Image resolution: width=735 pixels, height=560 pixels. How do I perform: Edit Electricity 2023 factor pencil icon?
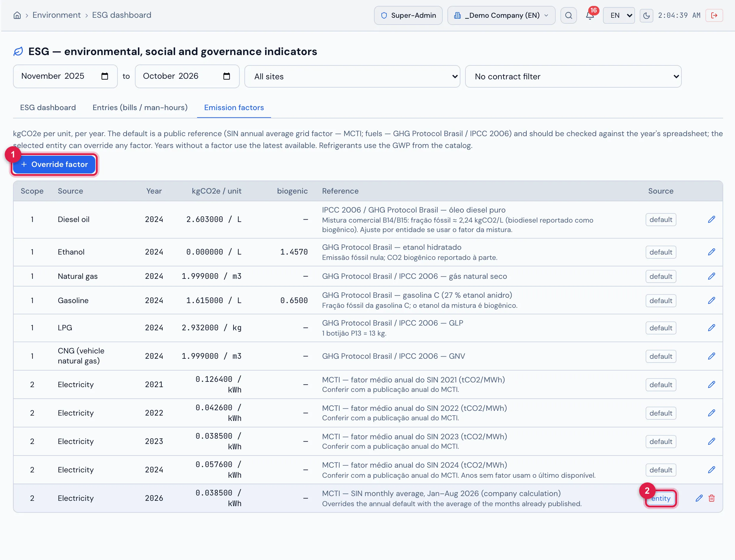click(x=711, y=441)
